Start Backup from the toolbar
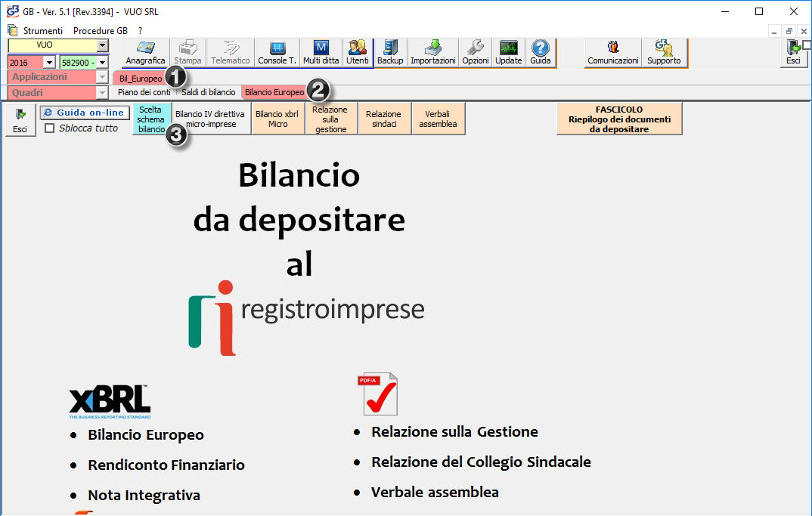This screenshot has width=812, height=516. point(390,53)
